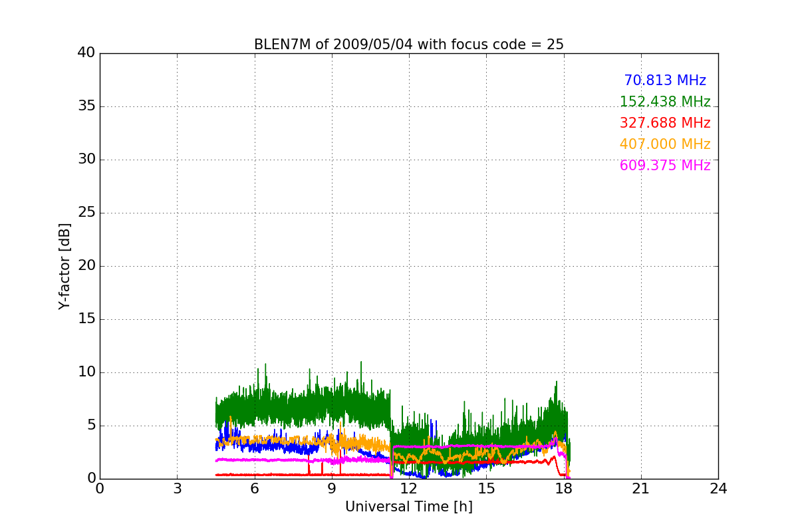Image resolution: width=798 pixels, height=532 pixels.
Task: Click the Universal Time [h] axis label
Action: (x=409, y=507)
